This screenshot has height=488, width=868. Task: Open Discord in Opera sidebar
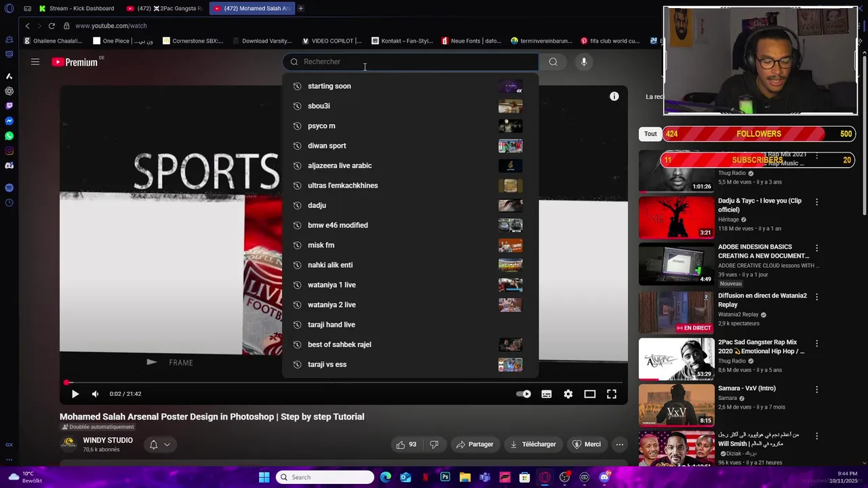(9, 165)
